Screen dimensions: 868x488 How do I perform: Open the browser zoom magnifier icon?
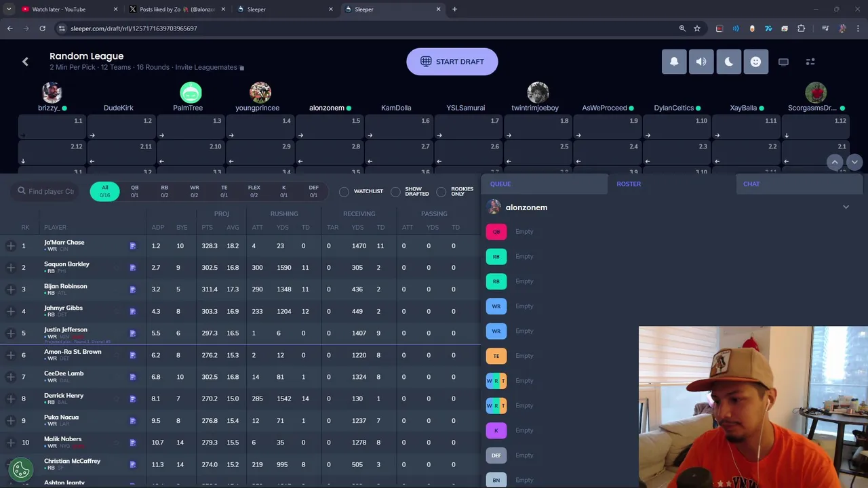[x=682, y=28]
